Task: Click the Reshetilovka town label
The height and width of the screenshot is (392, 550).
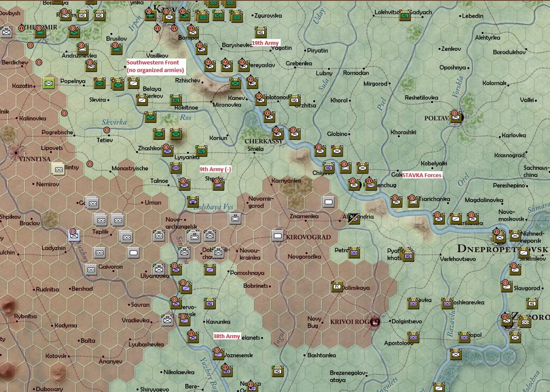Action: (422, 97)
